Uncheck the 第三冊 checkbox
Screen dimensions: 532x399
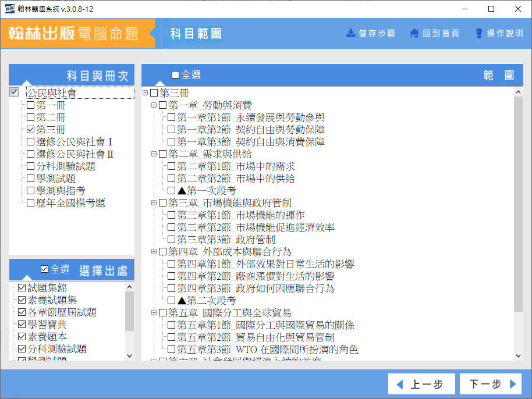tap(31, 130)
